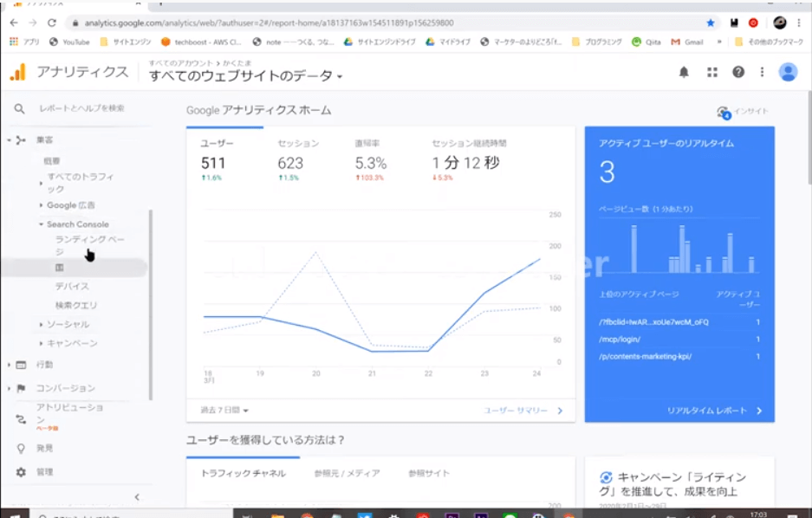Click /mcp/login/ active page

pos(620,340)
